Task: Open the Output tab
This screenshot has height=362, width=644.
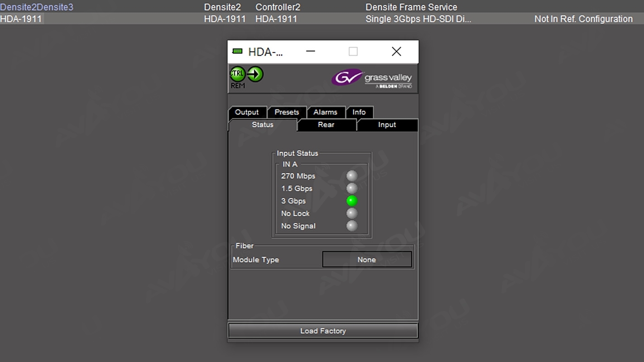Action: pos(247,112)
